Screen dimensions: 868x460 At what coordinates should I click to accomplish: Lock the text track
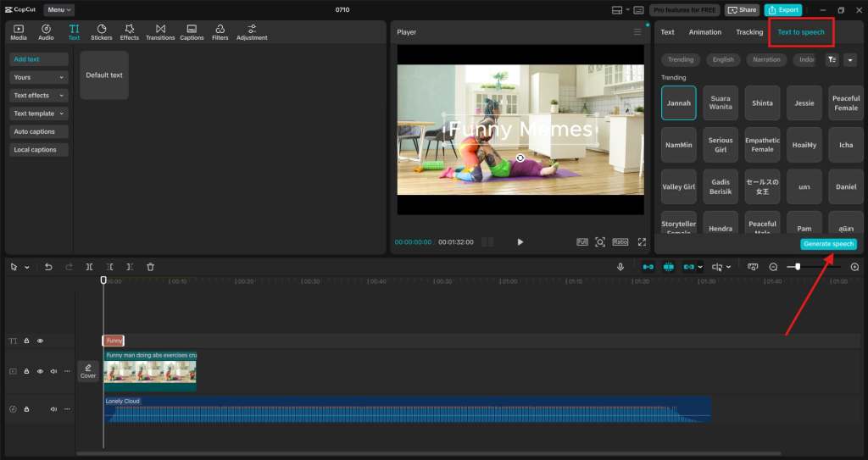point(26,341)
